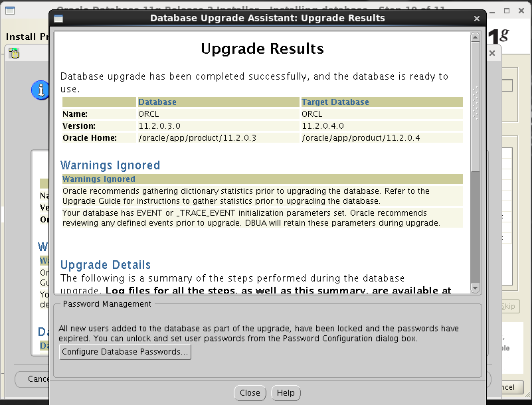Open Configure Database Passwords dialog
Screen dimensions: 532x405
click(x=125, y=352)
